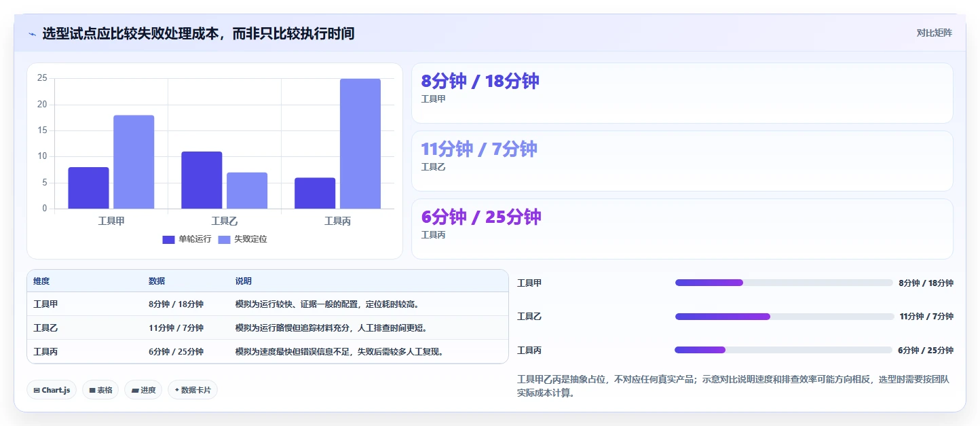This screenshot has width=980, height=426.
Task: Click the 工具乙 单轮运行 bar in chart
Action: (202, 180)
